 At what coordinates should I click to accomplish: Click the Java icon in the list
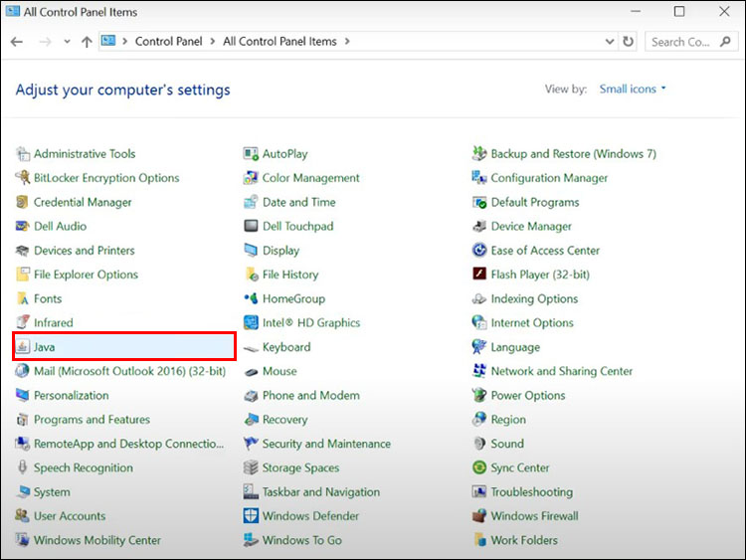tap(23, 347)
